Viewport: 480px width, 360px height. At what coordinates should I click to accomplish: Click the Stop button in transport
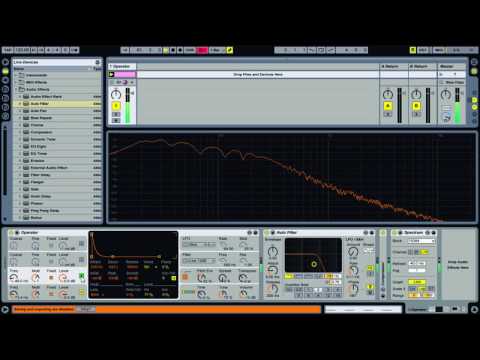[173, 50]
